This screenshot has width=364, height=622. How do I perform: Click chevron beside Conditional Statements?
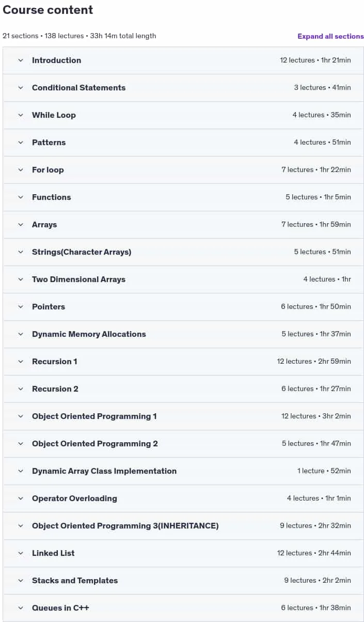(x=21, y=88)
